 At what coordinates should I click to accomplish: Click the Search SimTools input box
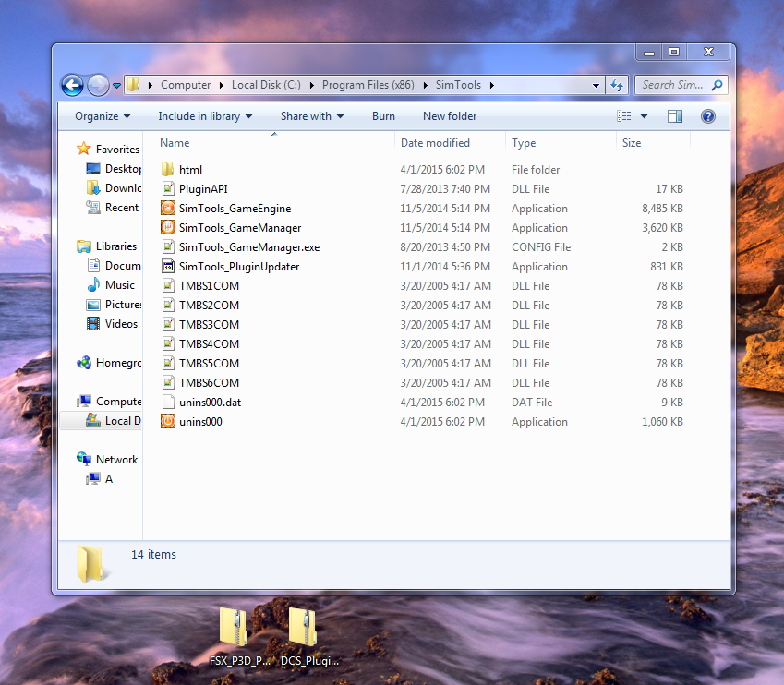point(674,85)
